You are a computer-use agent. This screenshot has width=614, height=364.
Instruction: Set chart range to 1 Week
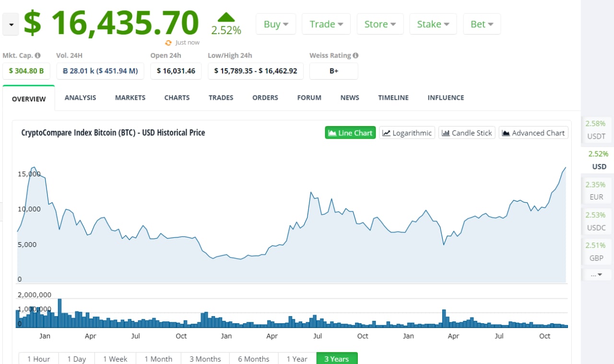(x=116, y=359)
